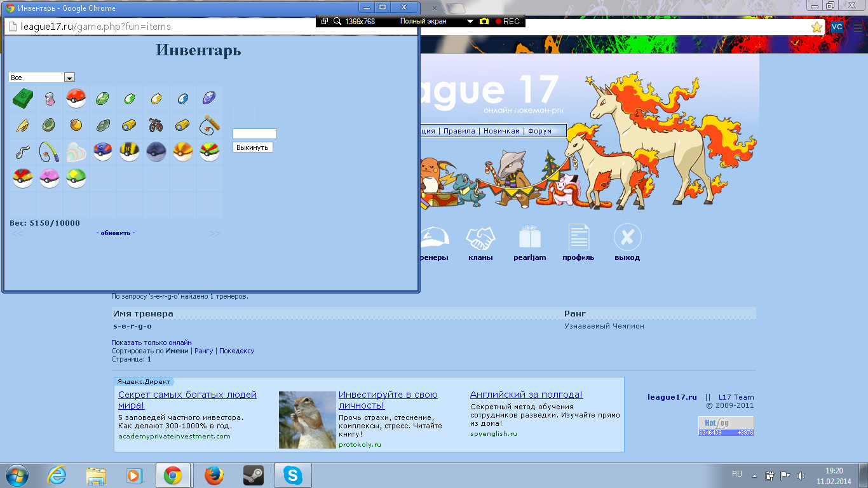
Task: Open the 'Все' item category dropdown
Action: coord(42,78)
